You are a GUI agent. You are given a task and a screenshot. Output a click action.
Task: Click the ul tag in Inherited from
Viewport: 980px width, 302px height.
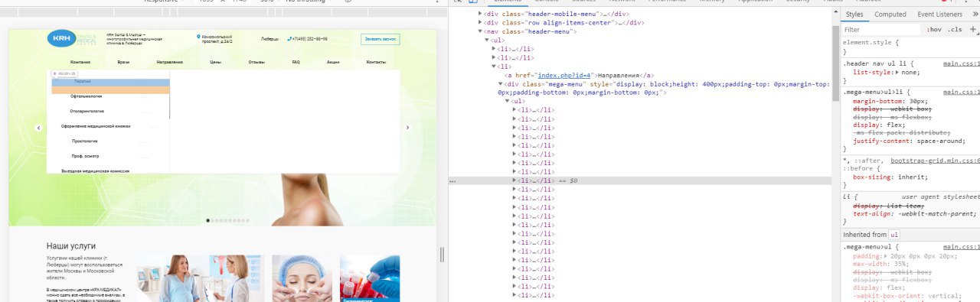click(x=893, y=235)
